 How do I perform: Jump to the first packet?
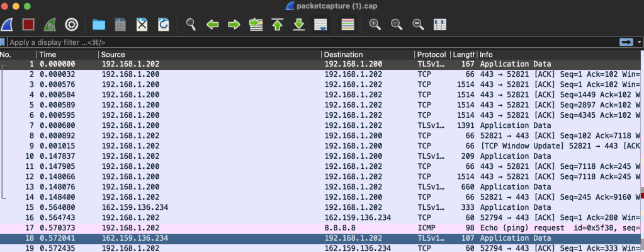pos(277,25)
